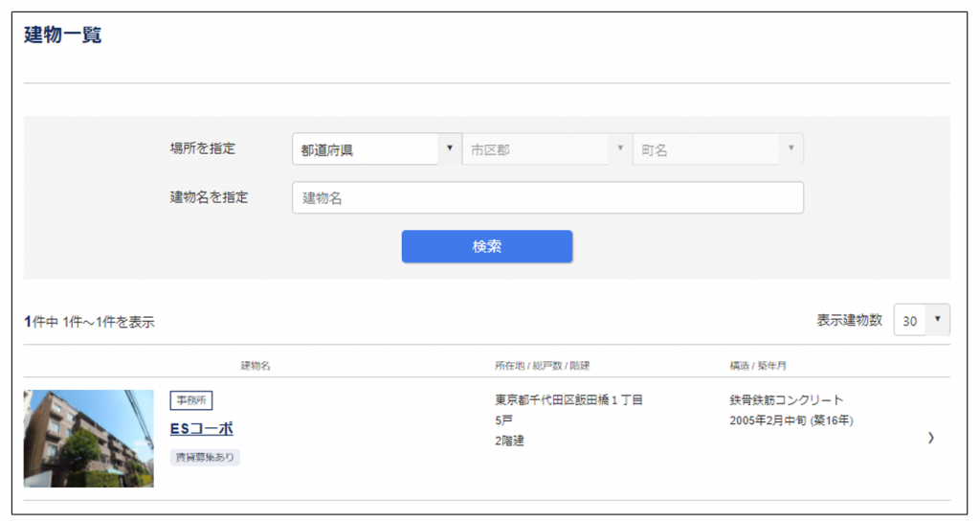Viewport: 980px width, 522px height.
Task: Expand the 市区郡 city dropdown
Action: pyautogui.click(x=546, y=149)
